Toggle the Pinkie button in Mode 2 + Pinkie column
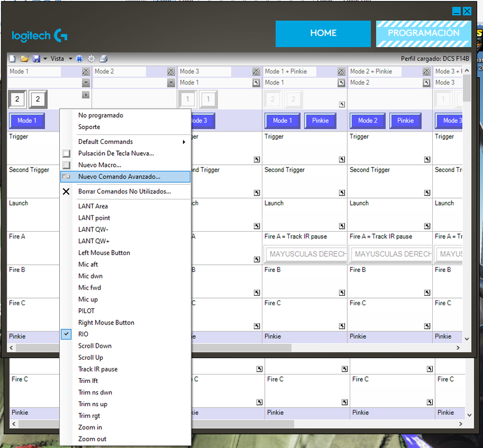Screen dimensions: 483x448 pos(405,121)
